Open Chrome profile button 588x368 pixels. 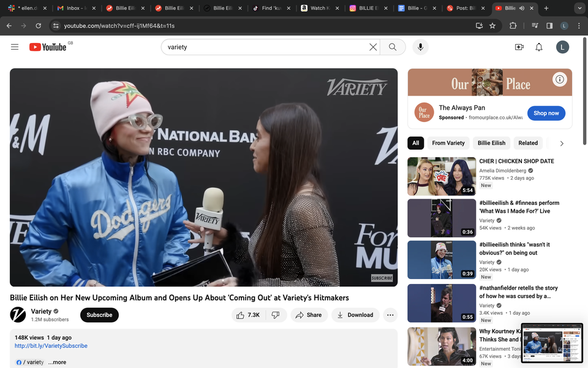(x=564, y=26)
